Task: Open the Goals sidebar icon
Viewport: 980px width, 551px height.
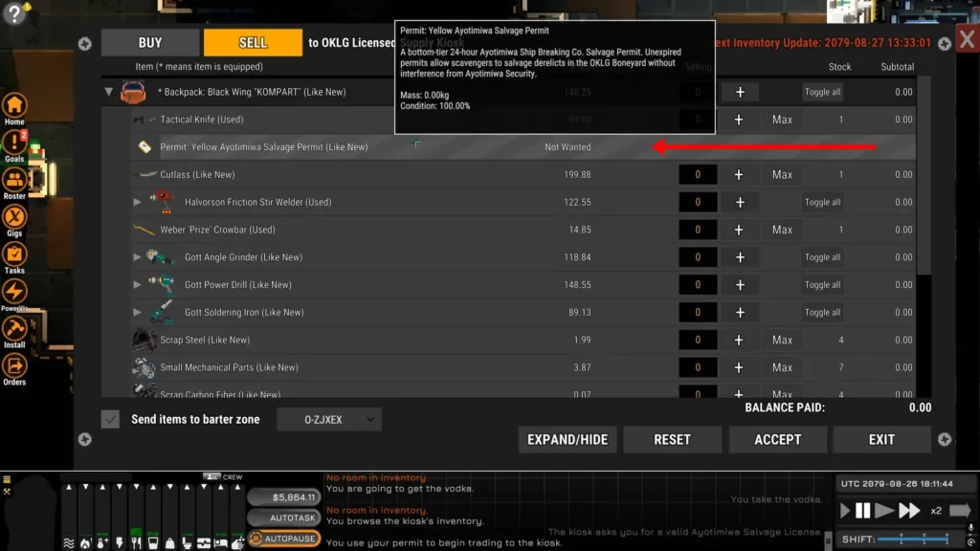Action: tap(14, 143)
